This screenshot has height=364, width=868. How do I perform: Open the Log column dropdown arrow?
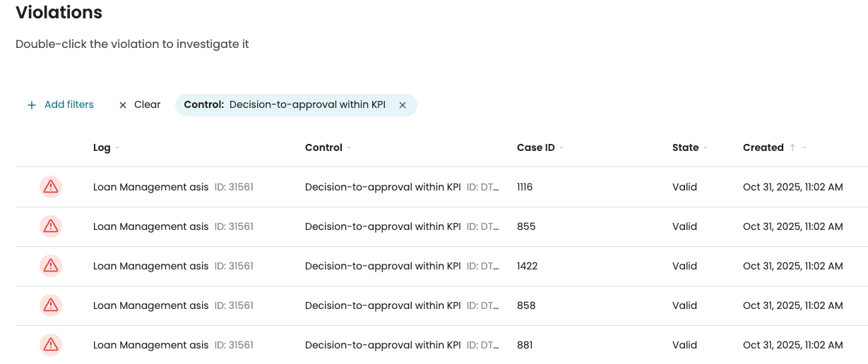[x=117, y=148]
